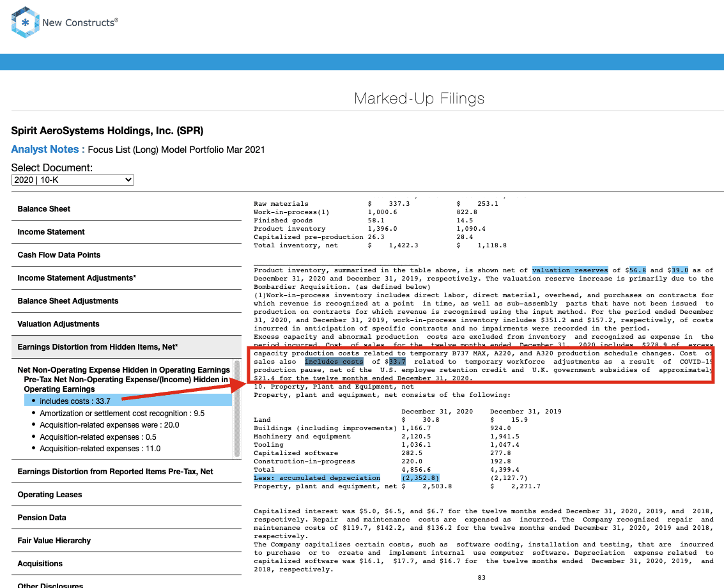The width and height of the screenshot is (724, 588).
Task: Click the New Constructs hexagon logo
Action: (x=25, y=22)
